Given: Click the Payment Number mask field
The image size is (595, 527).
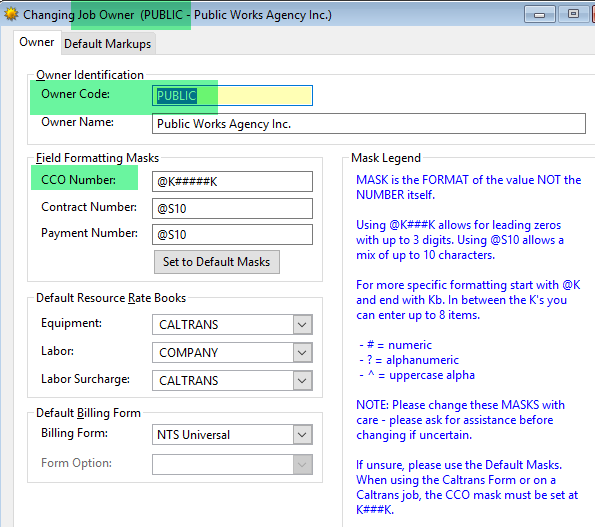Looking at the screenshot, I should click(232, 234).
